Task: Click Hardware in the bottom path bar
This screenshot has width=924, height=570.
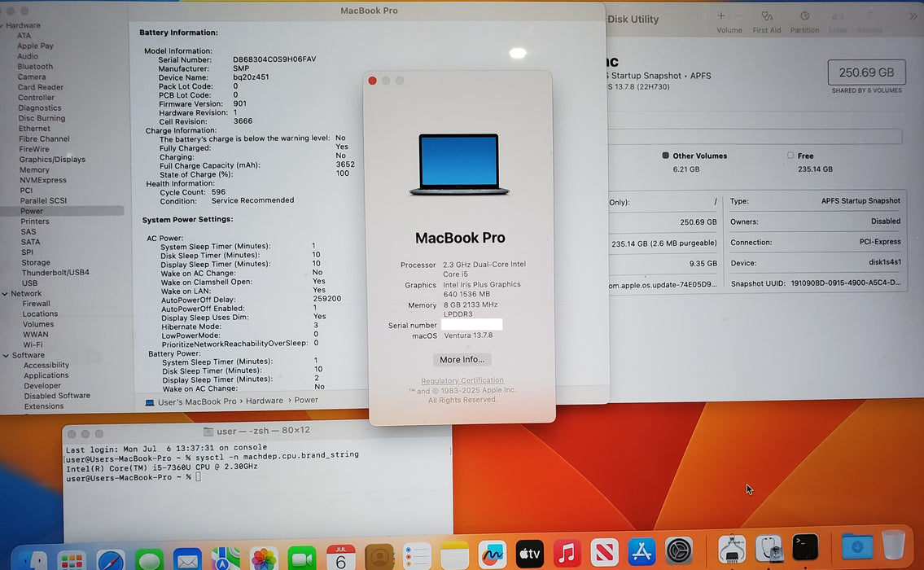Action: 264,401
